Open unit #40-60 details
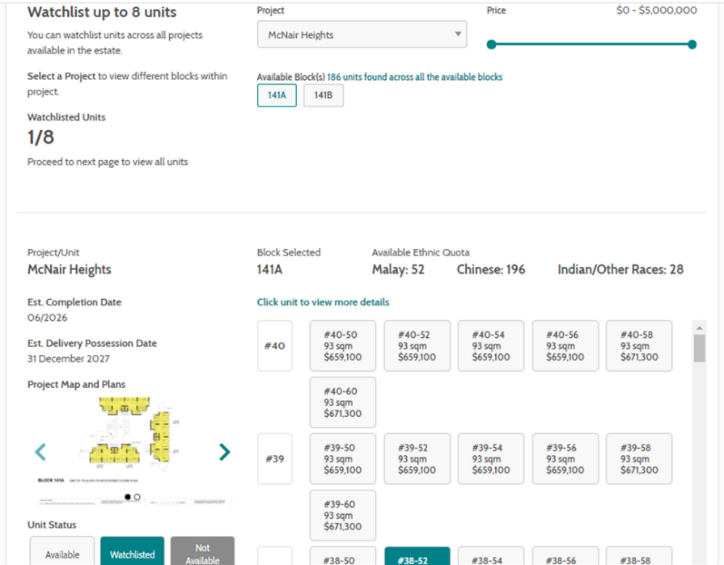Image resolution: width=724 pixels, height=565 pixels. coord(343,402)
